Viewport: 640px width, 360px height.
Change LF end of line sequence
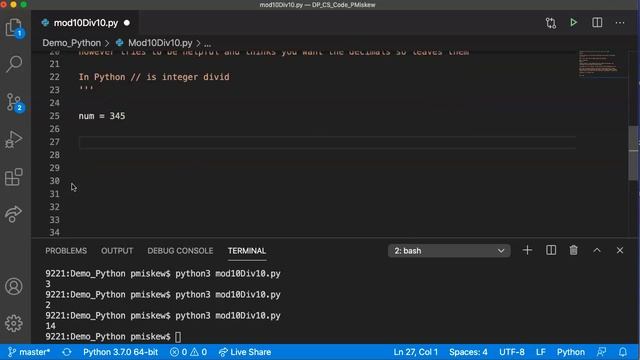coord(540,352)
